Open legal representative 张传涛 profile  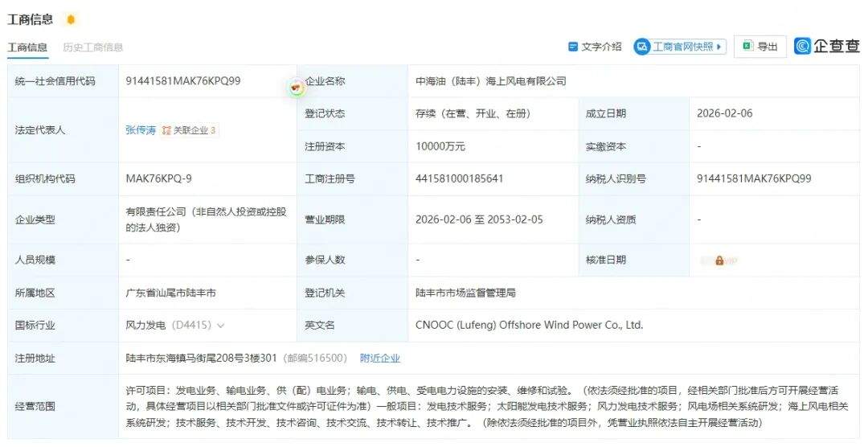[x=141, y=130]
